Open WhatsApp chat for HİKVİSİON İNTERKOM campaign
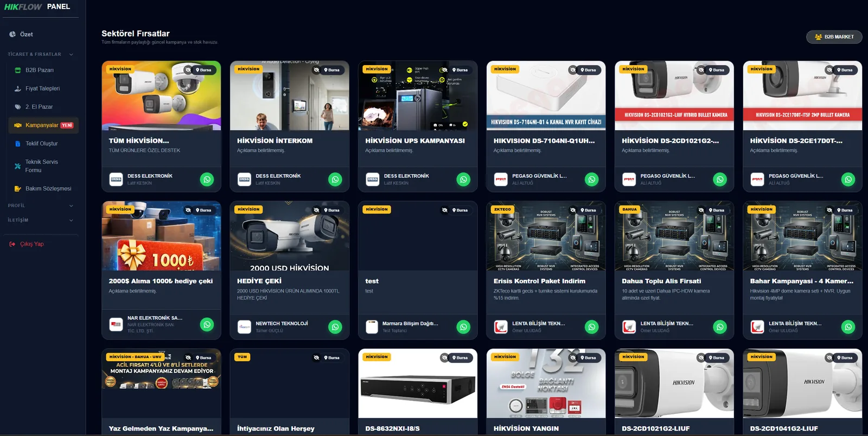The width and height of the screenshot is (868, 436). [x=335, y=179]
